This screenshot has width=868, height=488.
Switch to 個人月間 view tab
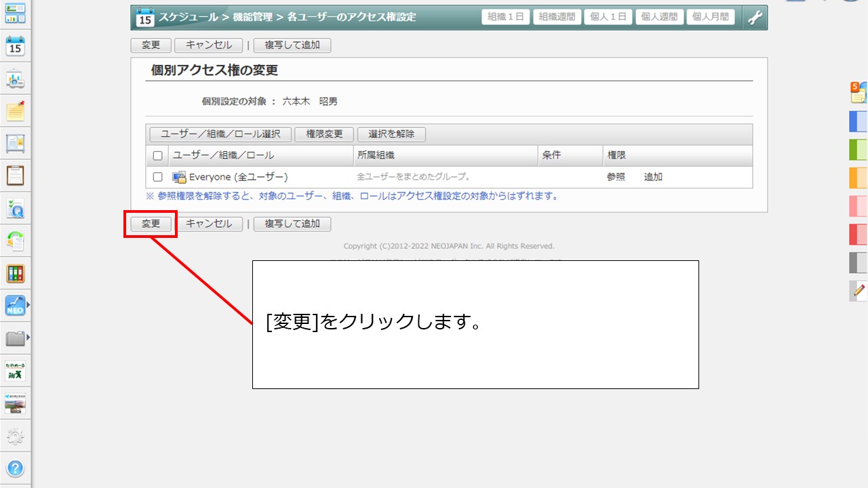coord(710,18)
